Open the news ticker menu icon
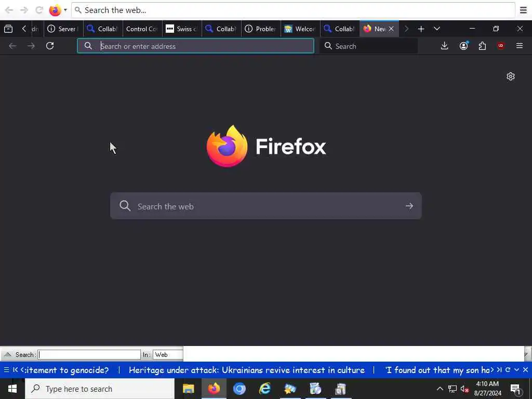The image size is (532, 399). 6,370
